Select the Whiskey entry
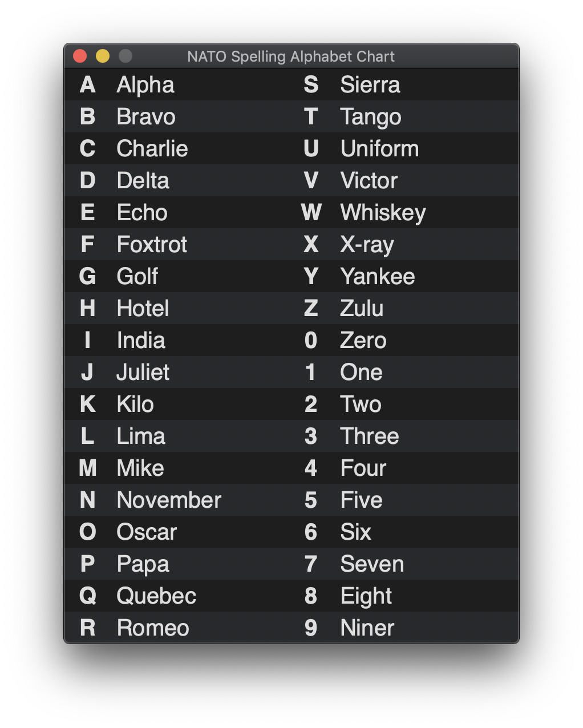This screenshot has width=583, height=728. tap(383, 213)
